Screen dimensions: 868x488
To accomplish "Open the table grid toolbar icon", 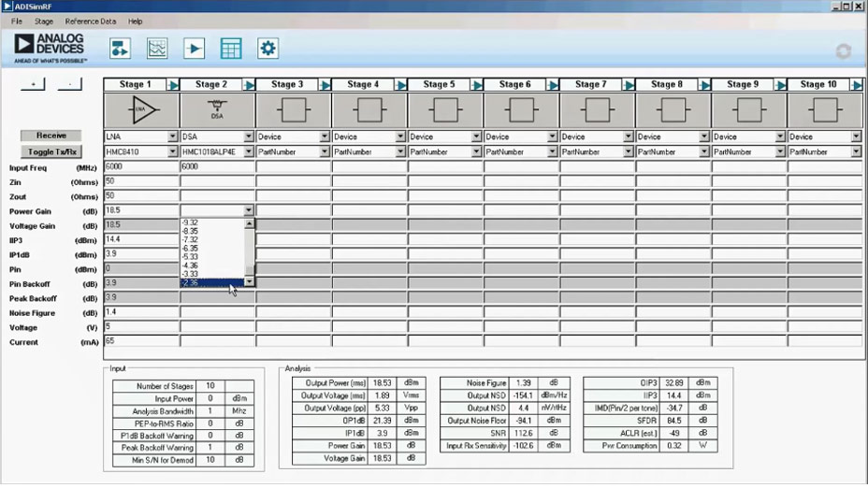I will [231, 49].
